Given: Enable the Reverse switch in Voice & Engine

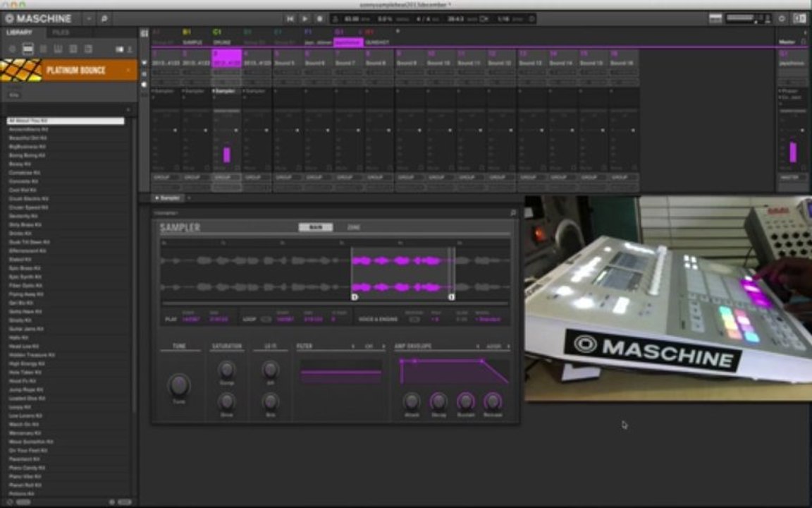Looking at the screenshot, I should pyautogui.click(x=414, y=320).
